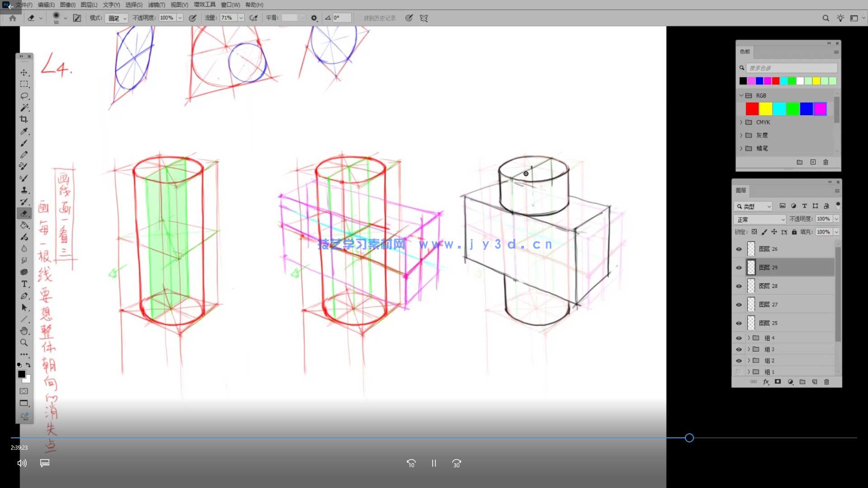Select the Move tool
The height and width of the screenshot is (488, 868).
click(x=24, y=72)
